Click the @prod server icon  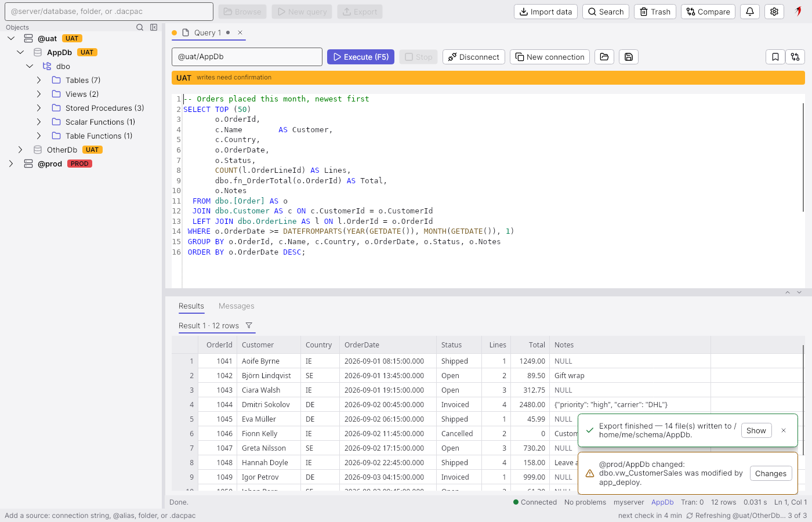[28, 164]
